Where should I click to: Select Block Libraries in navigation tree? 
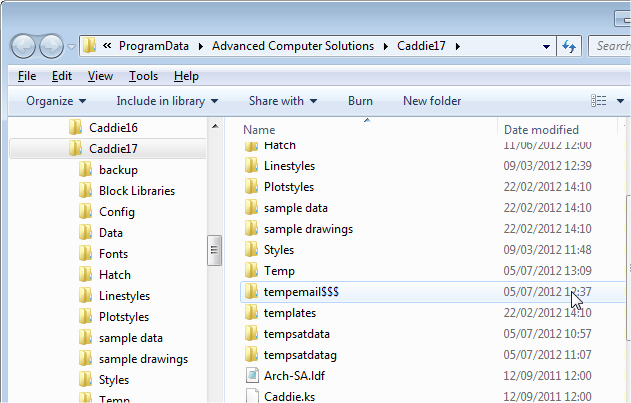point(137,191)
